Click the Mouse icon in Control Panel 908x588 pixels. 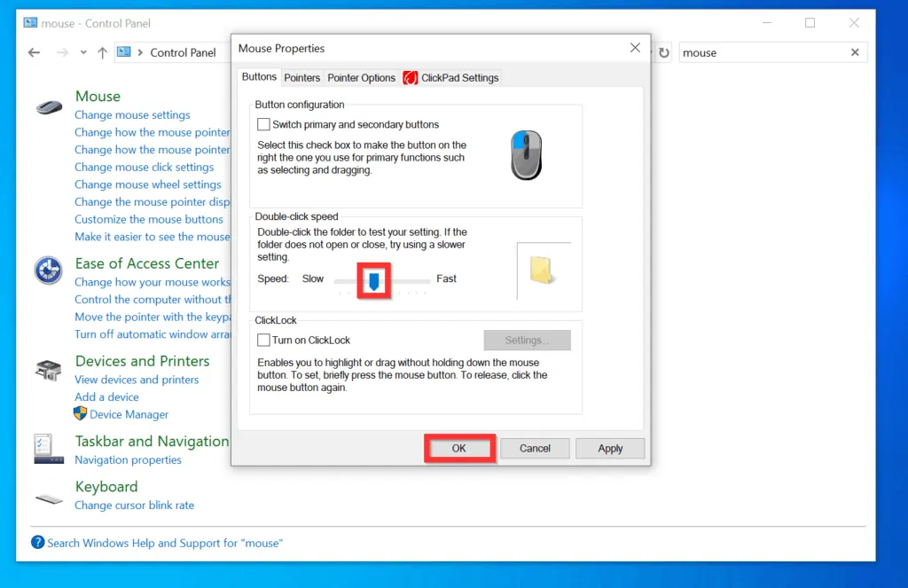[49, 106]
